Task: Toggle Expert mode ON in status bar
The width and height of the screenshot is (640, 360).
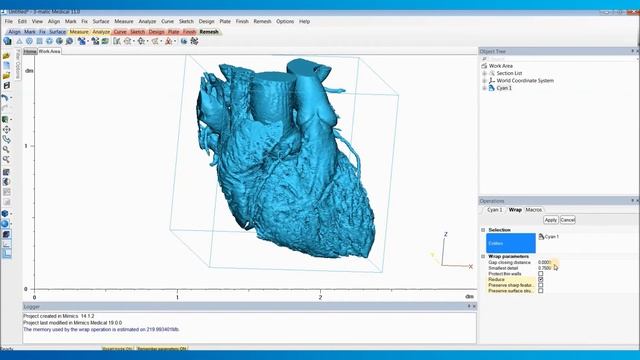Action: 117,349
